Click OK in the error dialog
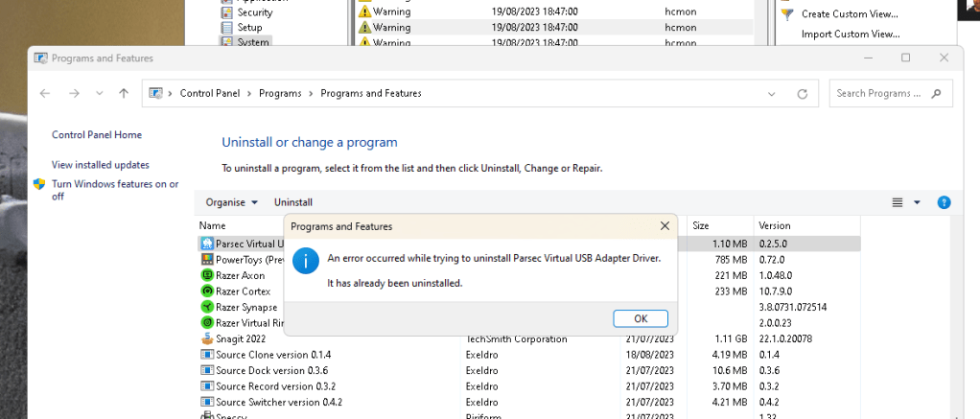 (641, 318)
